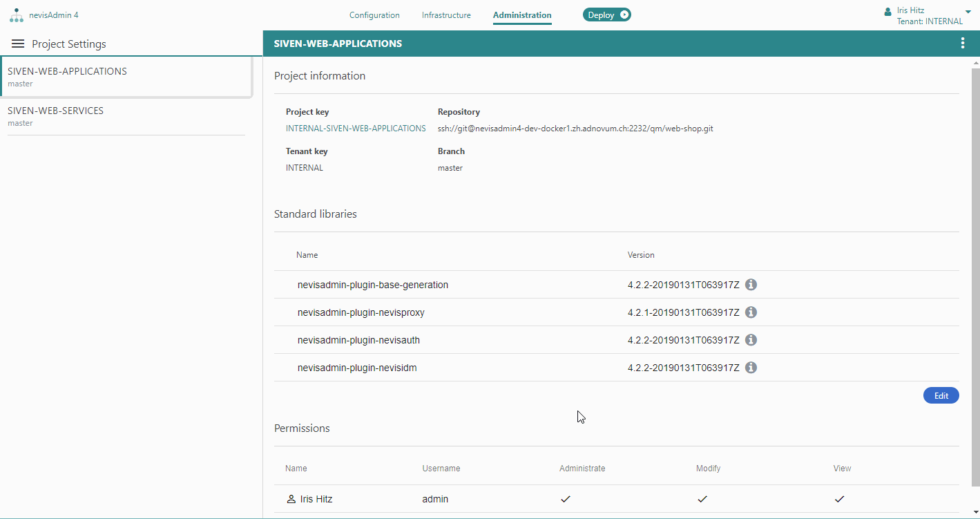Show info for nevisadmin-plugin-nevisauth version
980x519 pixels.
(751, 340)
